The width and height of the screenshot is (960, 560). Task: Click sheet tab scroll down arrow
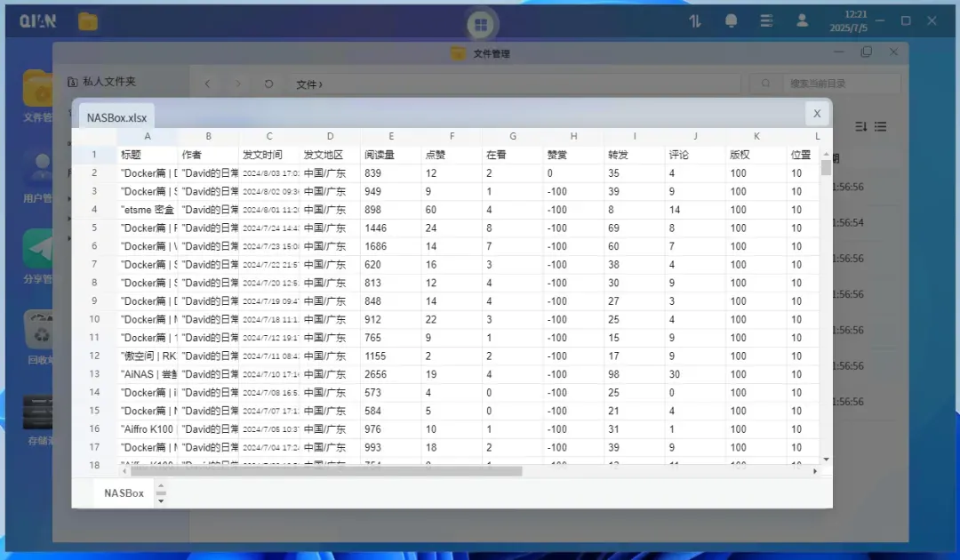[161, 501]
